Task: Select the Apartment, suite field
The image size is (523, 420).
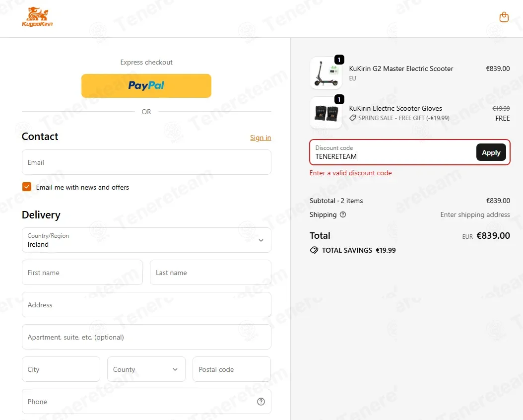Action: [146, 337]
